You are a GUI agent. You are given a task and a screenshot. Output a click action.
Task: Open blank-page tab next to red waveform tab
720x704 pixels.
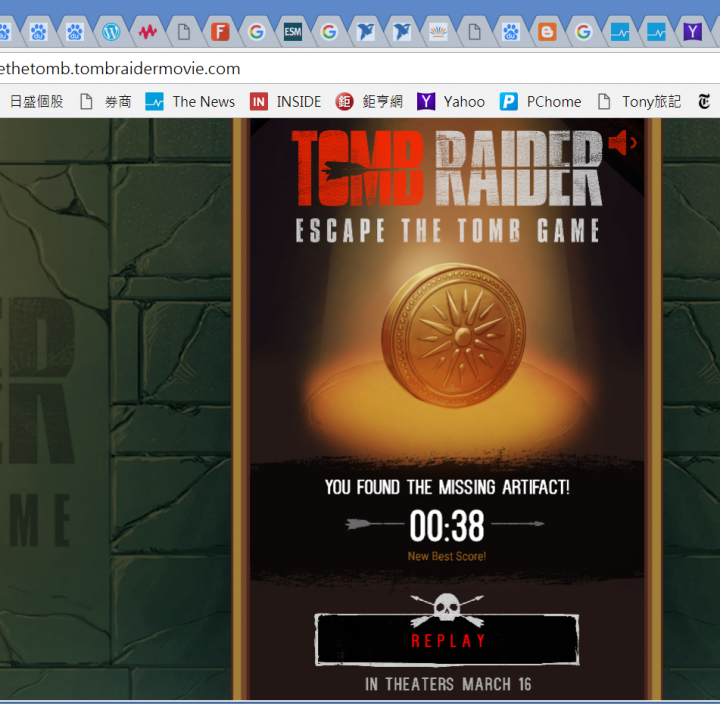coord(184,32)
